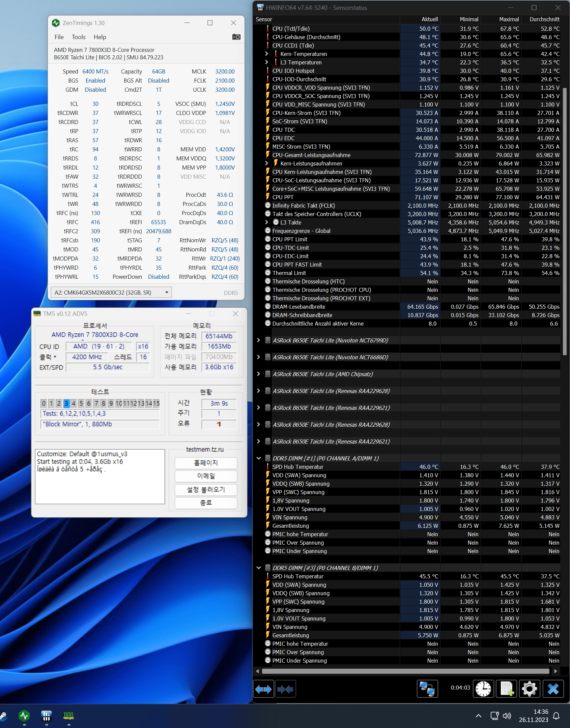Click HWiNFO expand-columns arrows icon
This screenshot has width=570, height=728.
click(263, 689)
